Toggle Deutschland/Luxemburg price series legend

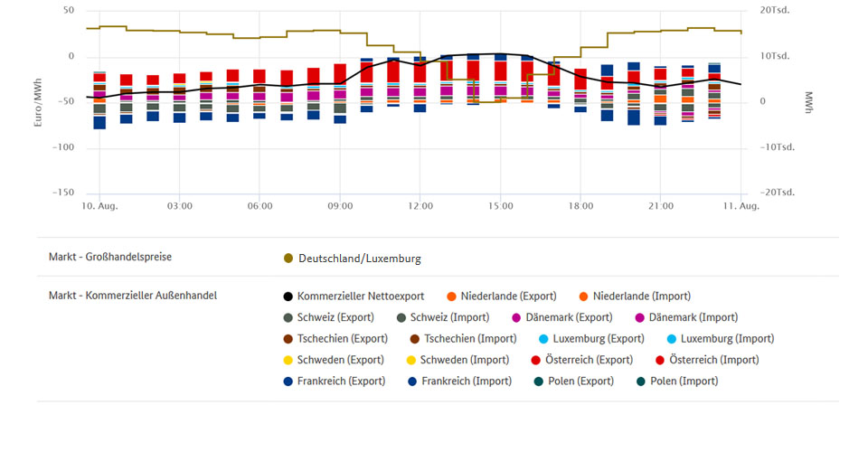tap(353, 259)
